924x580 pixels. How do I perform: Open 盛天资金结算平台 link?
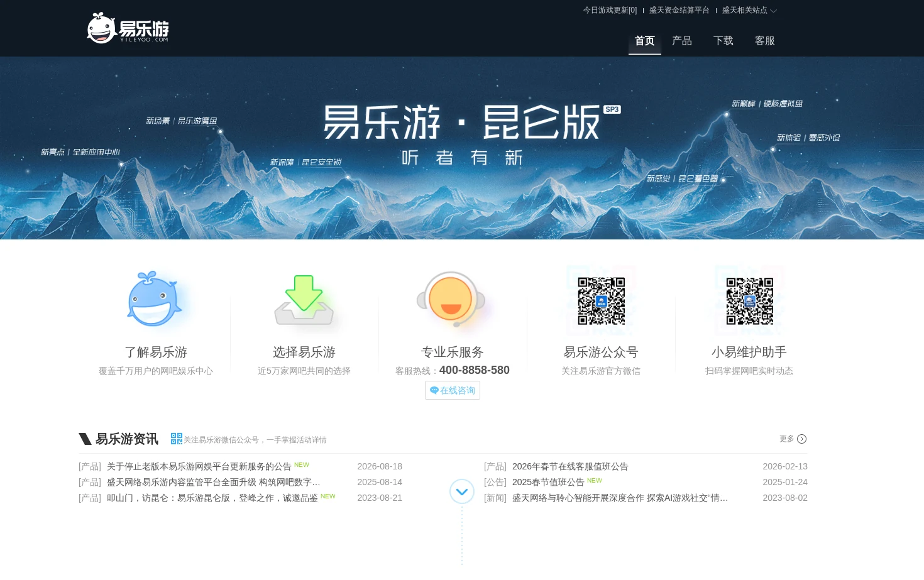(x=679, y=10)
